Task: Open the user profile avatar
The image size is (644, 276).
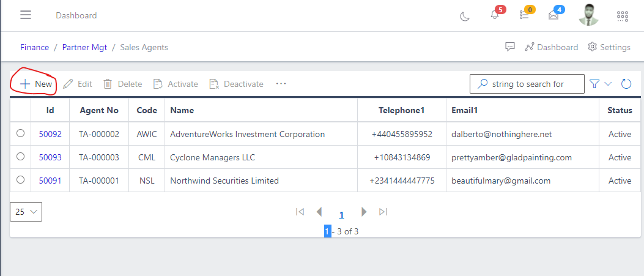Action: [x=588, y=15]
